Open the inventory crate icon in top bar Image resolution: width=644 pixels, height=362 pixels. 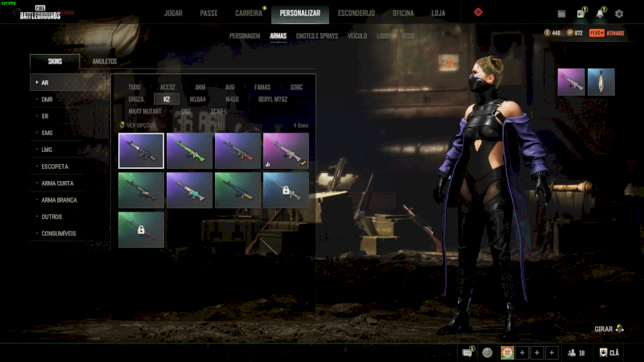pyautogui.click(x=561, y=14)
